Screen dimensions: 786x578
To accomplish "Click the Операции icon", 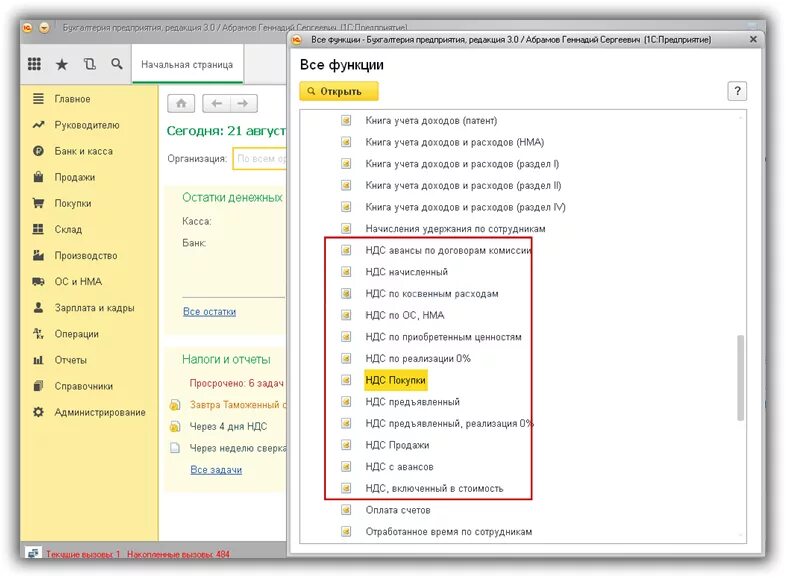I will [38, 333].
